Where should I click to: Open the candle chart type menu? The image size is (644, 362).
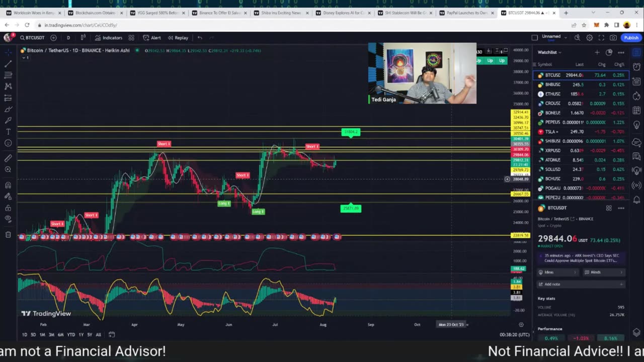pos(83,38)
